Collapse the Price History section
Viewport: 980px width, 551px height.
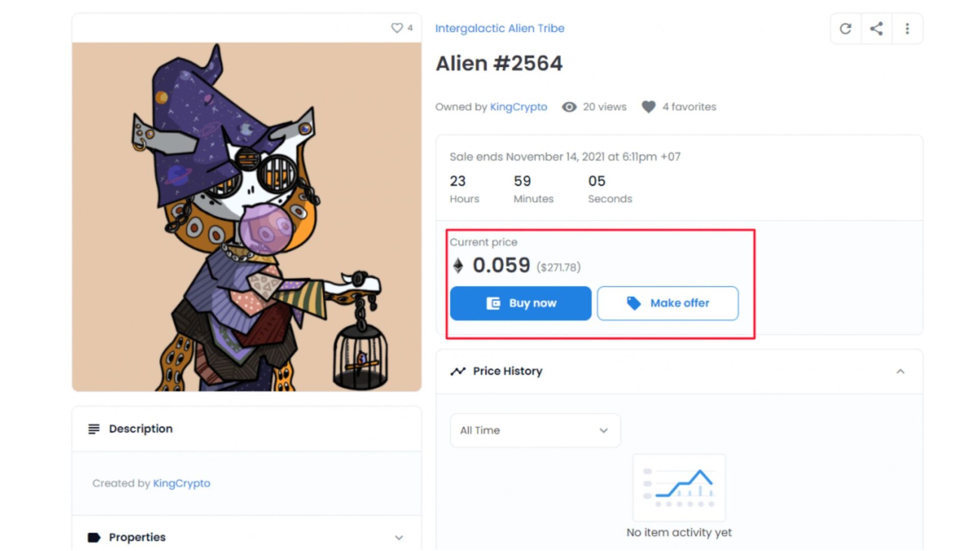(900, 371)
